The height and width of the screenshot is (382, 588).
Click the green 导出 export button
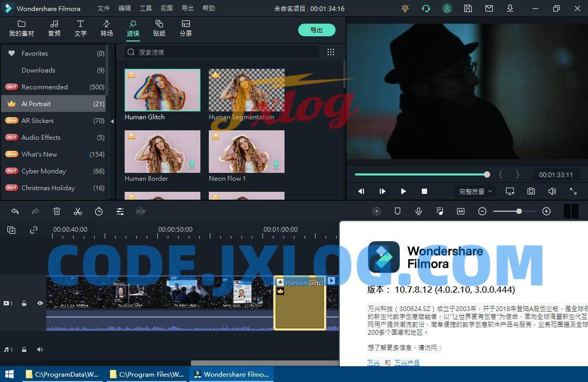tap(317, 30)
